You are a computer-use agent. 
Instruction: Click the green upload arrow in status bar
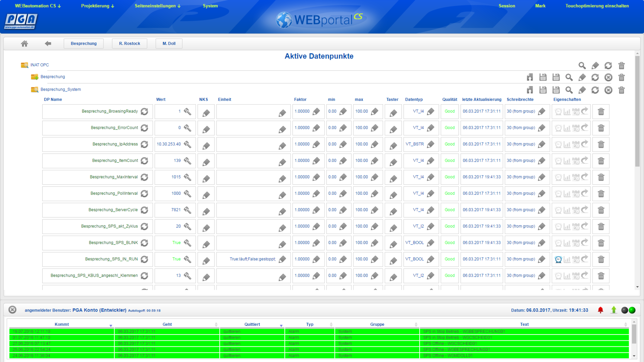click(x=613, y=310)
